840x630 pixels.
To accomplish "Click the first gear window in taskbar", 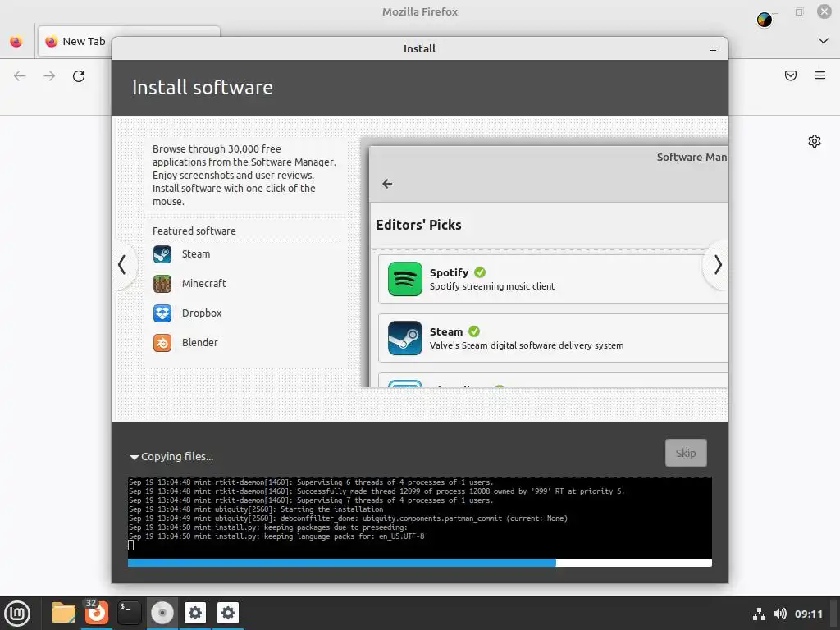I will point(195,613).
